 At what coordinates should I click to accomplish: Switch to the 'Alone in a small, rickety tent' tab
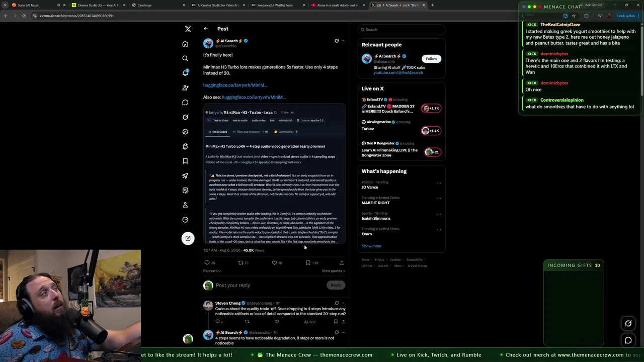pyautogui.click(x=338, y=5)
